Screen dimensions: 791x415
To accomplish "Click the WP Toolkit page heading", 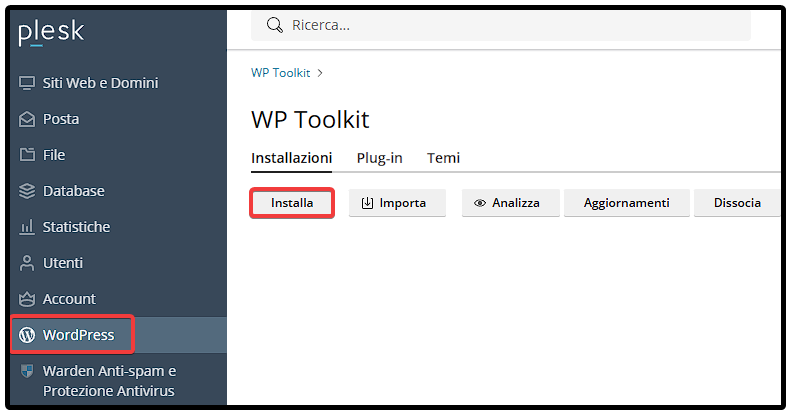I will (x=310, y=120).
